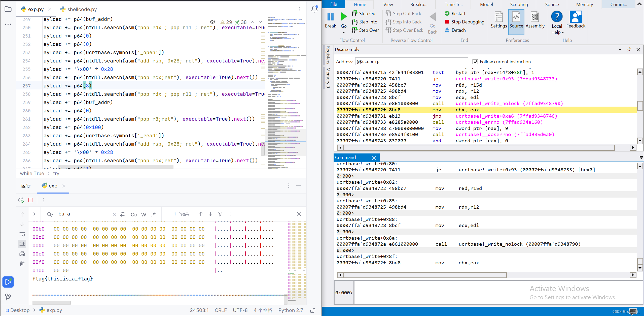Open the debugger Settings icon

pyautogui.click(x=498, y=17)
